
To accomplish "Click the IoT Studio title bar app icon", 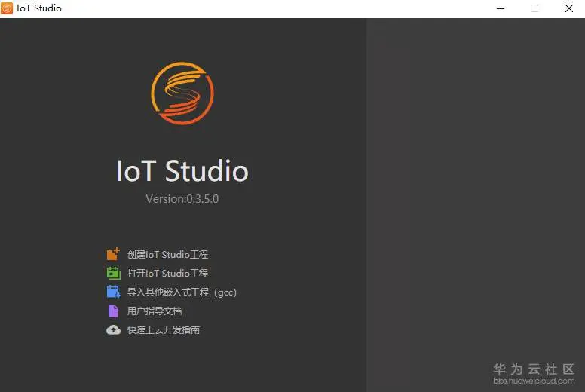I will point(7,8).
